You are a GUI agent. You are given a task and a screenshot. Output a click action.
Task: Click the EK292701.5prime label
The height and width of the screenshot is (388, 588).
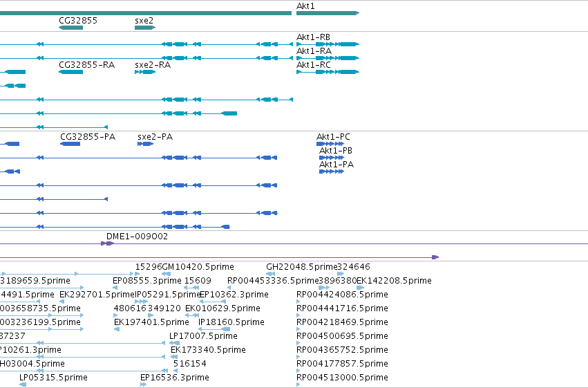pyautogui.click(x=97, y=295)
